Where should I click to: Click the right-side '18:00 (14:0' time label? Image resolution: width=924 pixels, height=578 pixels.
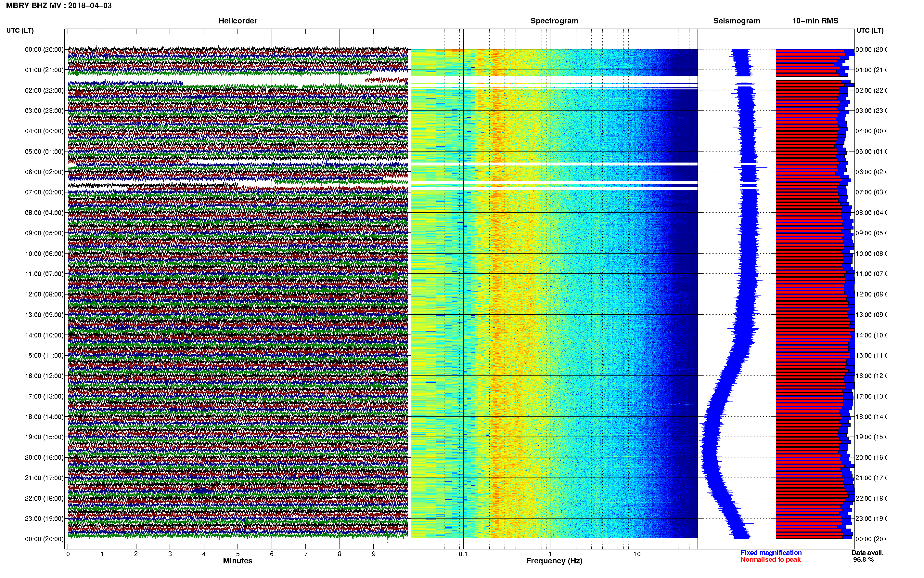coord(871,417)
